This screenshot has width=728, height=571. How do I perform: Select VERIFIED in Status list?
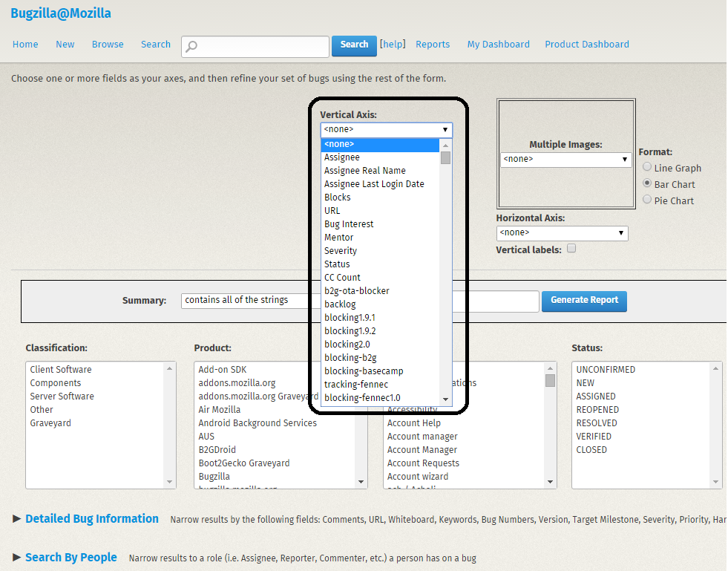point(640,437)
